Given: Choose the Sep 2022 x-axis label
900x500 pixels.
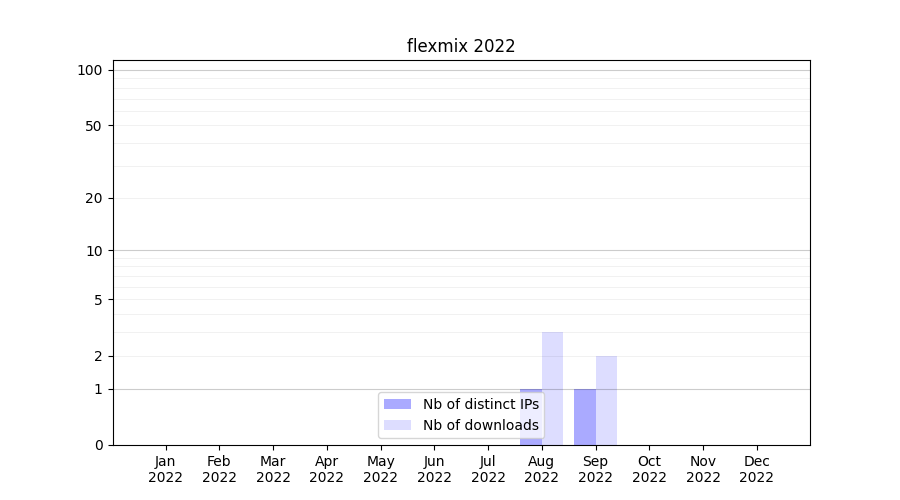Looking at the screenshot, I should tap(595, 469).
